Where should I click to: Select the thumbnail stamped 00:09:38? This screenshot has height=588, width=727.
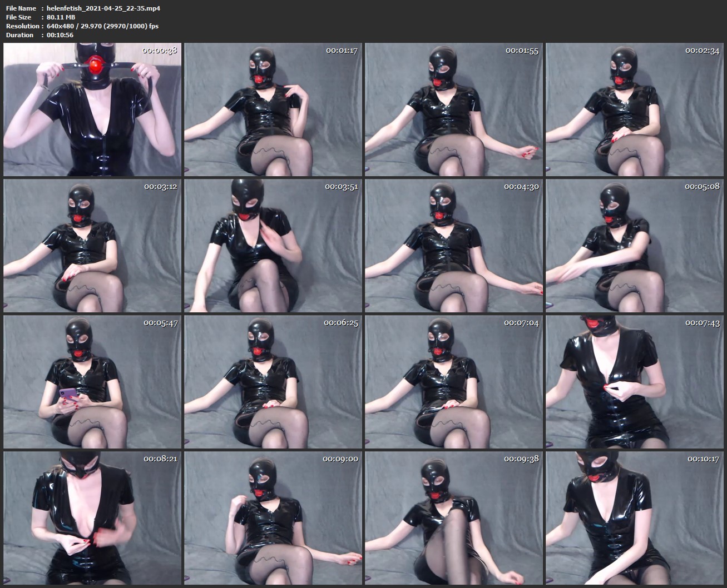[454, 518]
